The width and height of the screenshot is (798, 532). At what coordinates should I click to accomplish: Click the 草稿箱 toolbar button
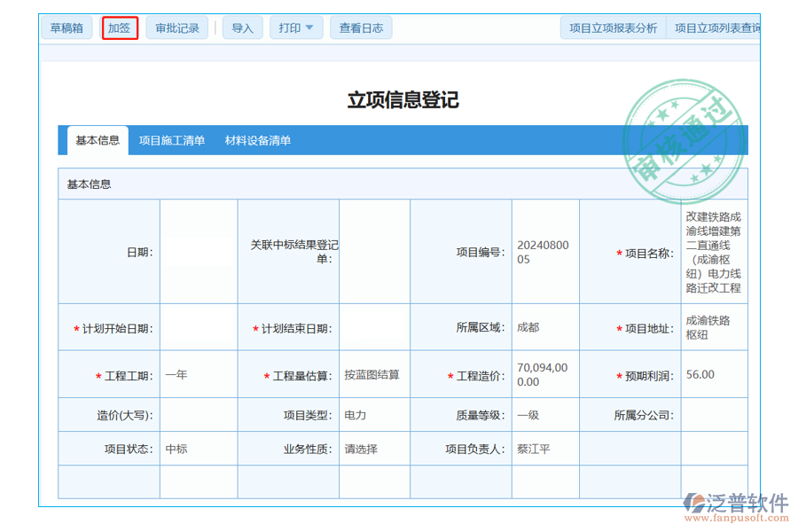click(66, 27)
